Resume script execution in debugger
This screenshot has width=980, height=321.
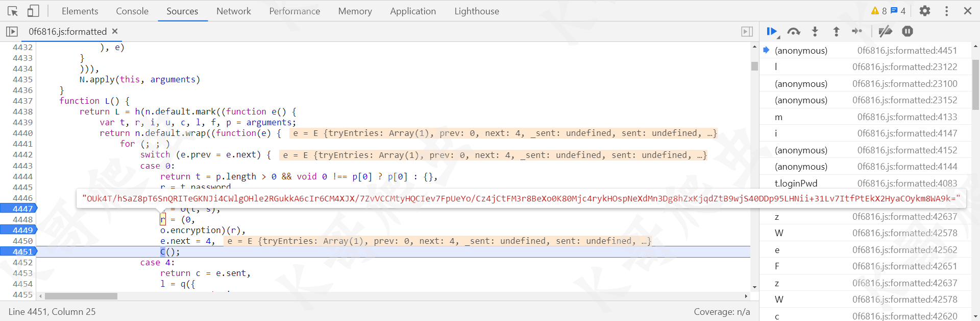tap(772, 32)
